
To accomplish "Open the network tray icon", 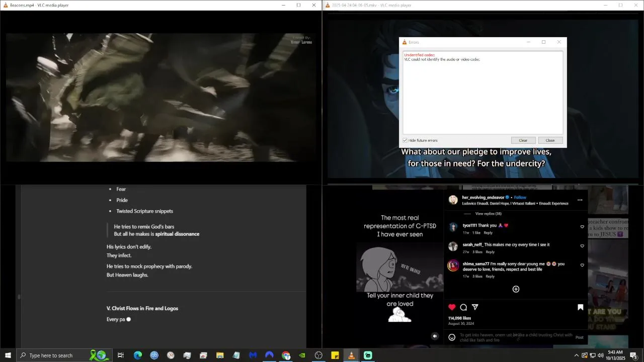I will pos(592,355).
